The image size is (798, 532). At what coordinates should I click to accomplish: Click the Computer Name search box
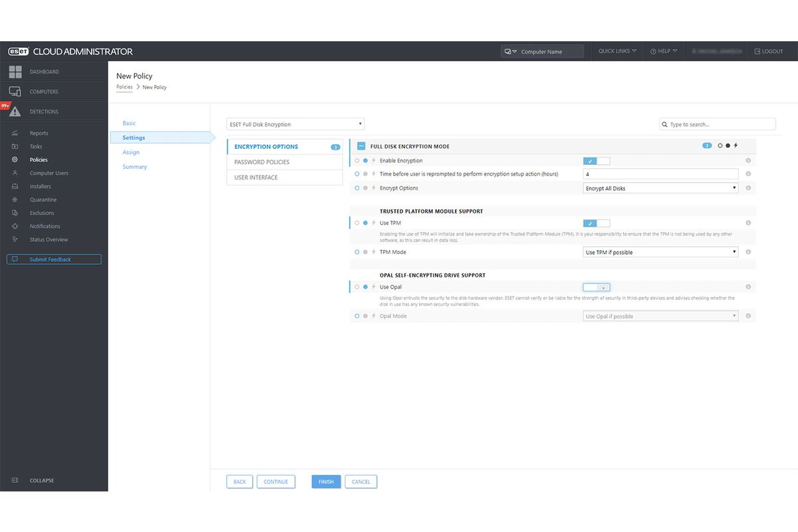[542, 51]
